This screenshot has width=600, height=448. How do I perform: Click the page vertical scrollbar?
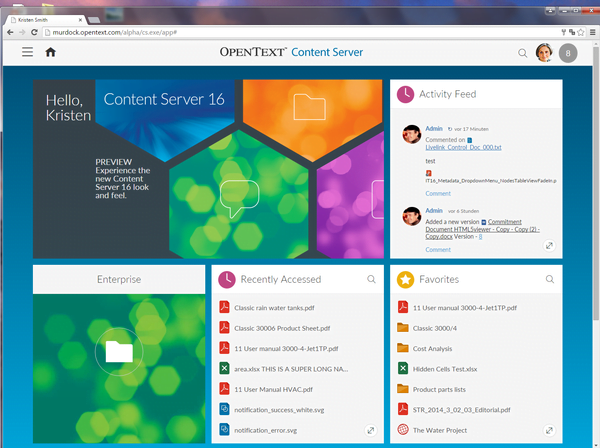pos(595,184)
